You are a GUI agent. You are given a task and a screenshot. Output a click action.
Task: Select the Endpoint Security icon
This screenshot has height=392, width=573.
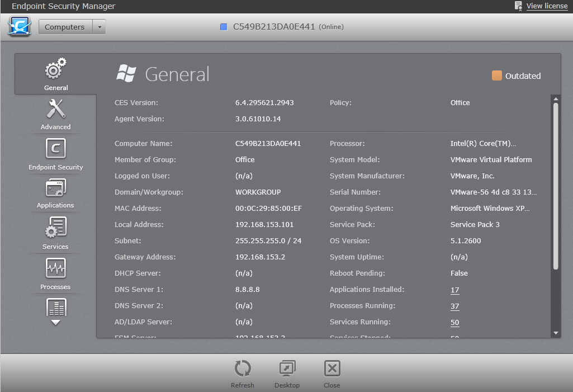point(56,149)
